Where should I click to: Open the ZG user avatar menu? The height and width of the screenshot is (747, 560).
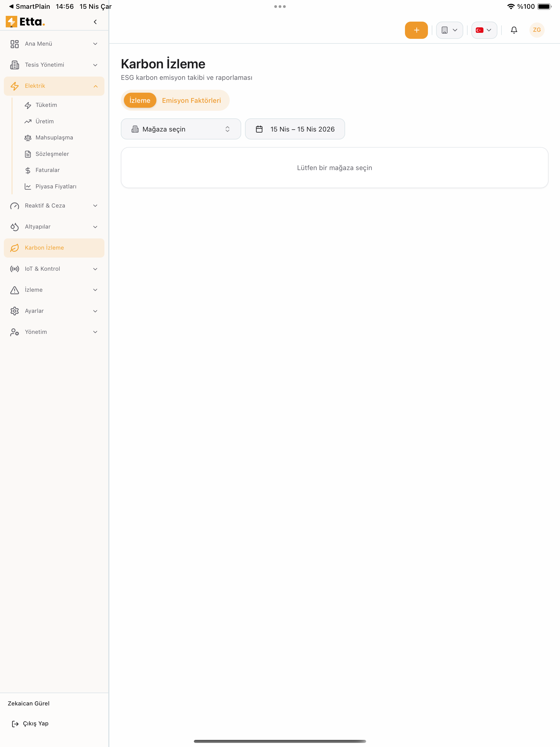537,30
